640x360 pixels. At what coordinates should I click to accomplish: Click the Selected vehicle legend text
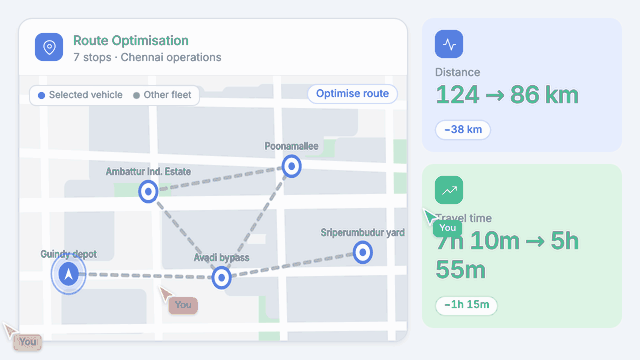pos(86,95)
